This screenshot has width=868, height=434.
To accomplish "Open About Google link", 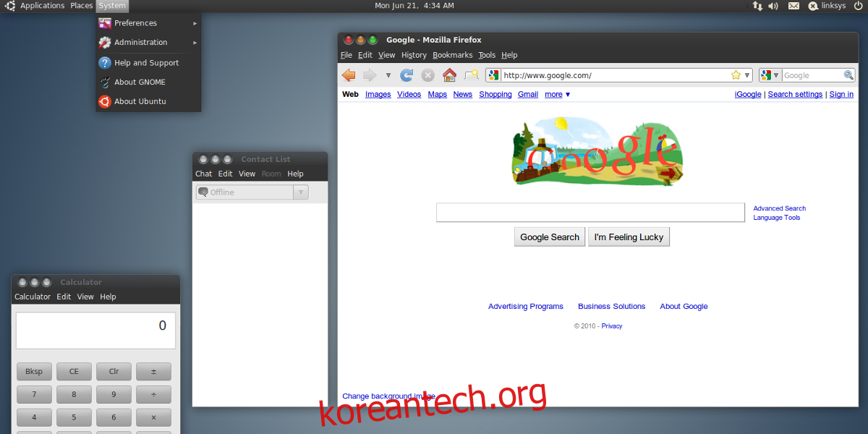I will point(684,307).
